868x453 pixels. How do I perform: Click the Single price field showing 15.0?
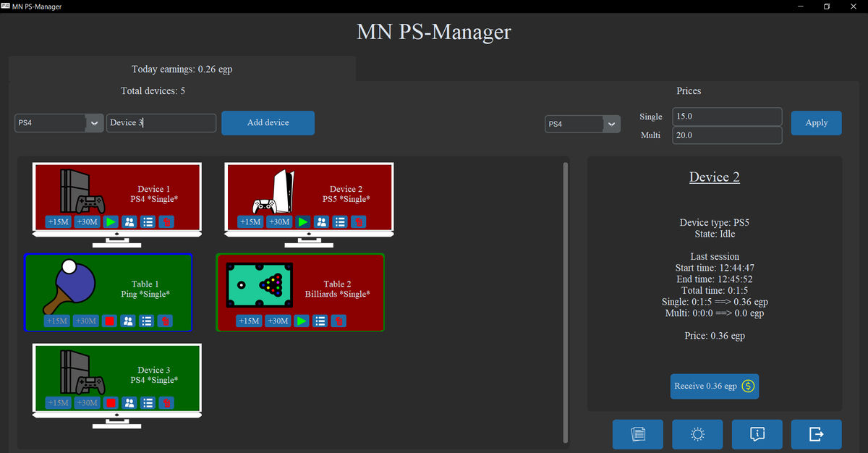tap(727, 117)
